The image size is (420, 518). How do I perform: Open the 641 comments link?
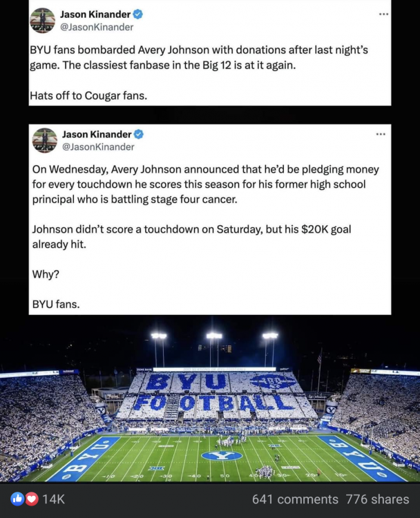click(x=295, y=499)
